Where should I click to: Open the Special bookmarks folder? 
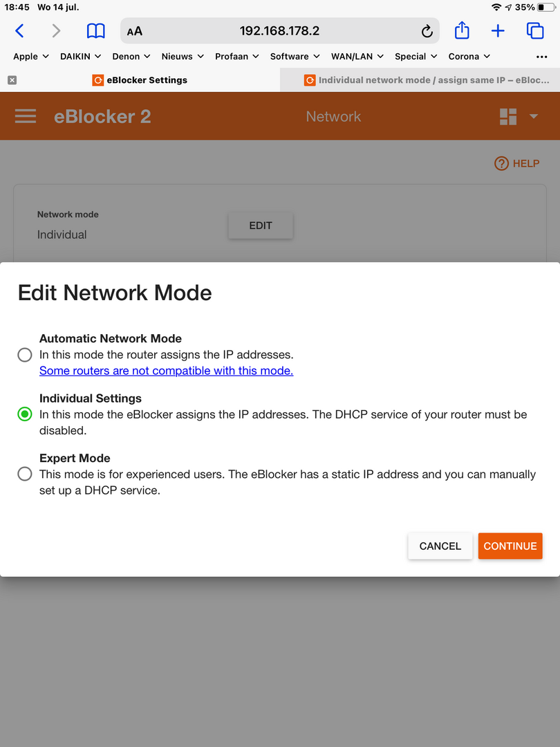point(416,56)
